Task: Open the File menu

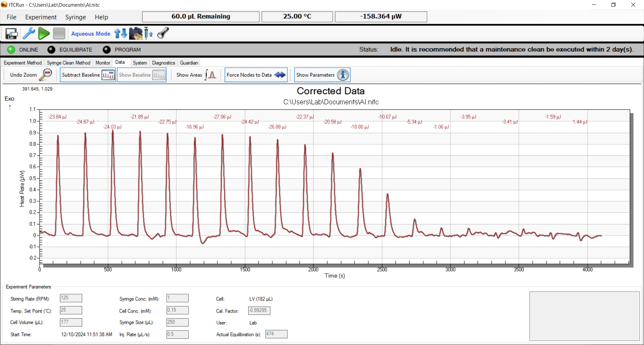Action: (x=11, y=17)
